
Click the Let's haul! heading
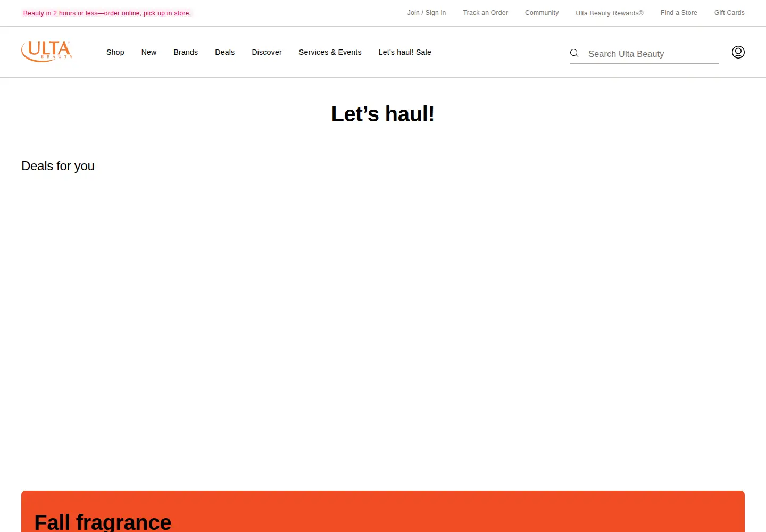pyautogui.click(x=383, y=114)
